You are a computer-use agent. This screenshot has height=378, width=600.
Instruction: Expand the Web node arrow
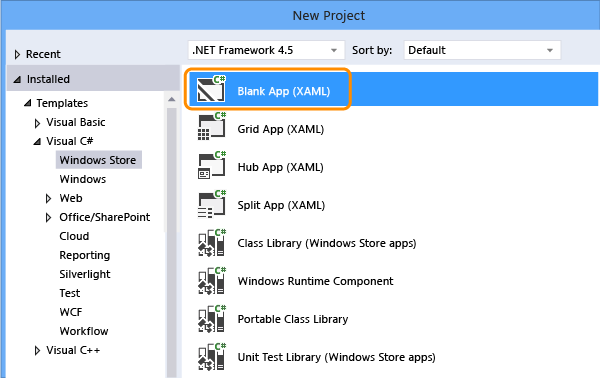coord(48,198)
